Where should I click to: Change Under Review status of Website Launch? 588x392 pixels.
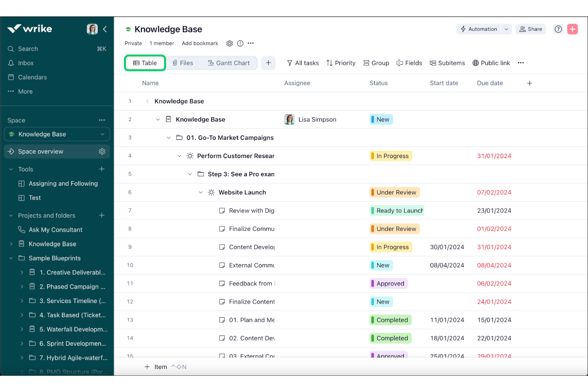click(x=395, y=192)
